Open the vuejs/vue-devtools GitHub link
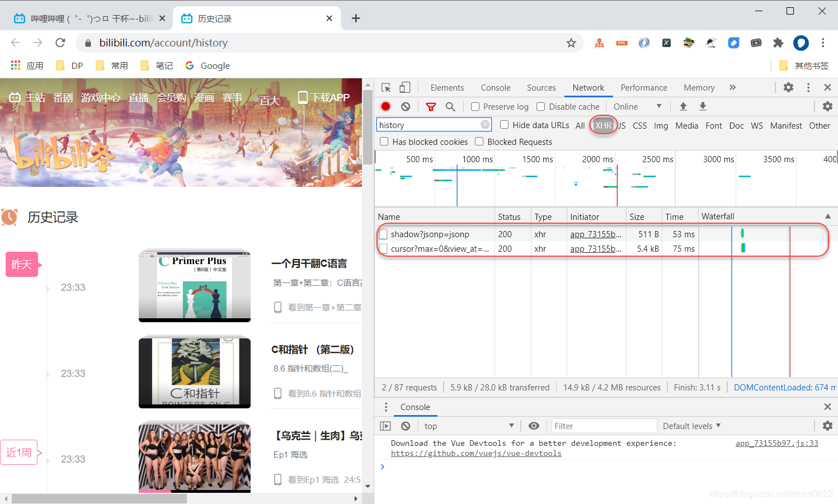This screenshot has width=838, height=504. (x=476, y=453)
